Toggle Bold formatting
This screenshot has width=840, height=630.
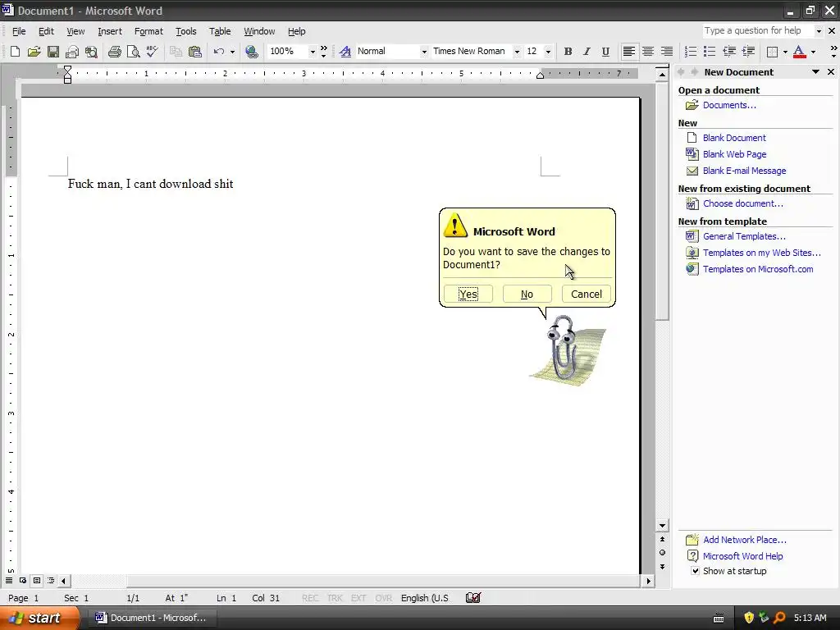(x=568, y=52)
